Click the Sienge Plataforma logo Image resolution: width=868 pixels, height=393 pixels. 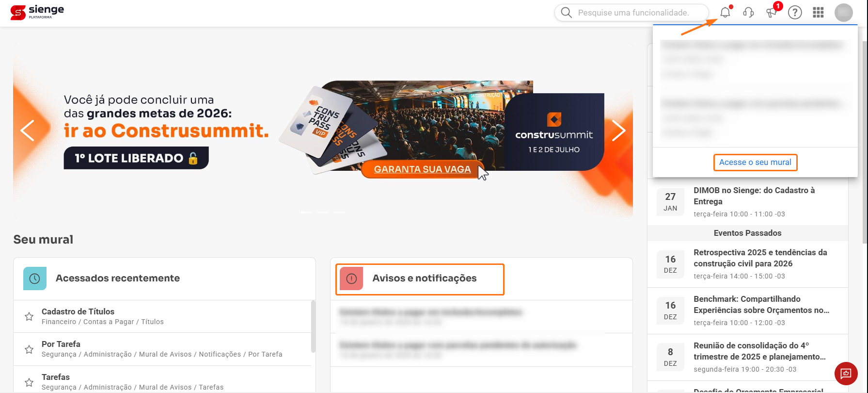coord(37,13)
